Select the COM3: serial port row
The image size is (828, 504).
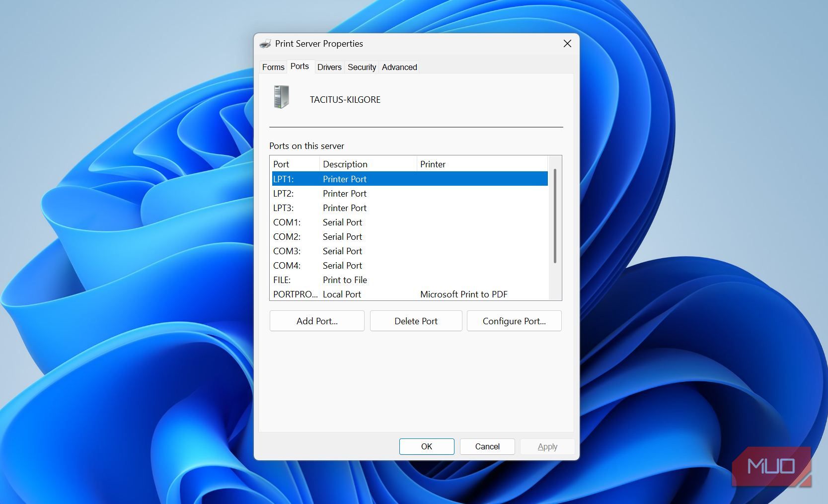click(410, 251)
